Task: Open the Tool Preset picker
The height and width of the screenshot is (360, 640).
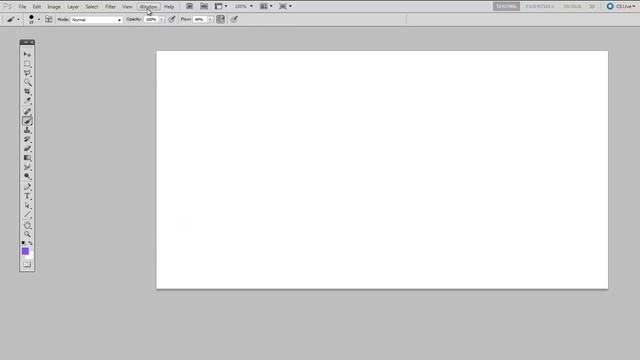Action: point(13,19)
